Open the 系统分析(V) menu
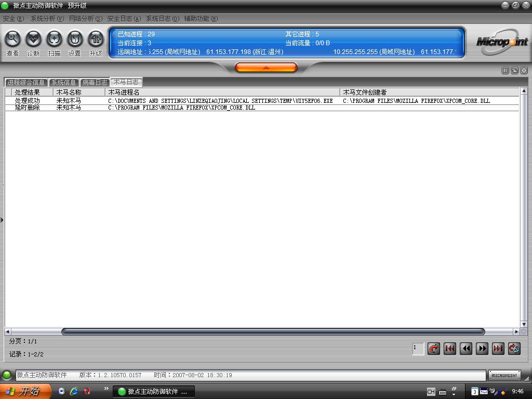The height and width of the screenshot is (399, 532). [47, 19]
